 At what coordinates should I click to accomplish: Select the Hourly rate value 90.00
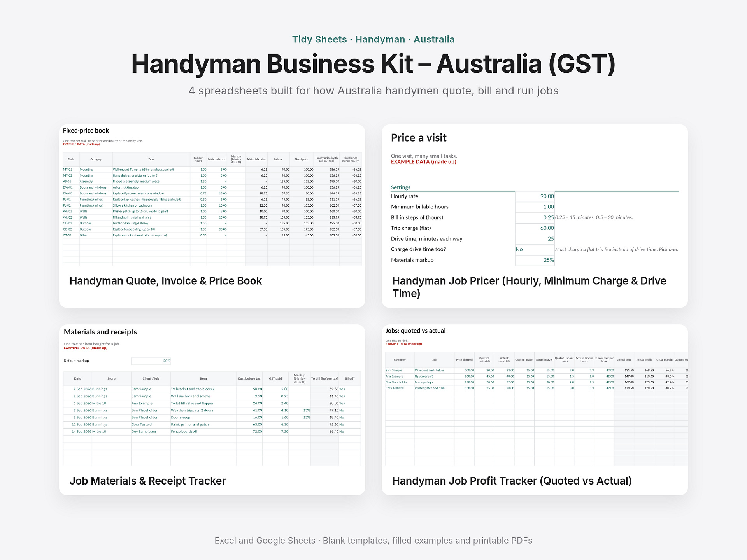[535, 196]
